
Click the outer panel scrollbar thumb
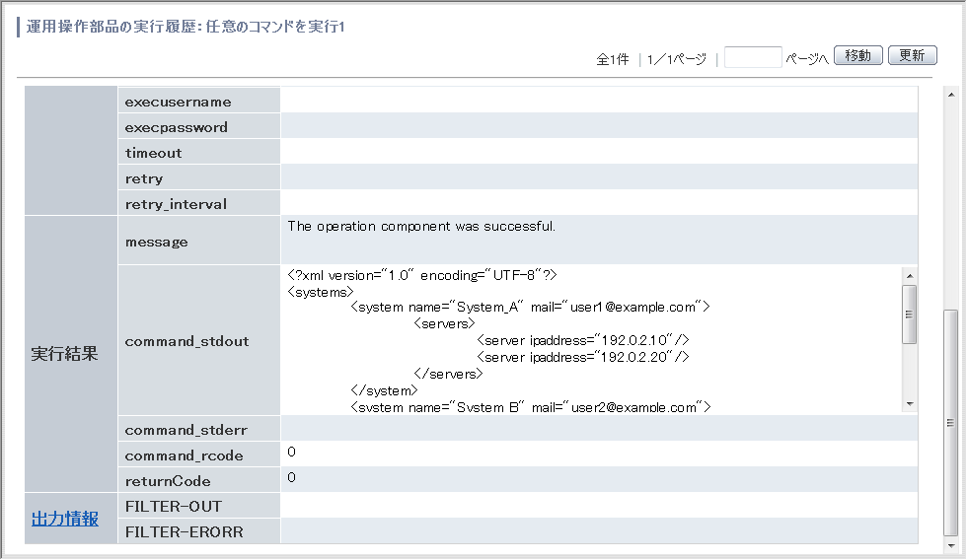(x=951, y=423)
